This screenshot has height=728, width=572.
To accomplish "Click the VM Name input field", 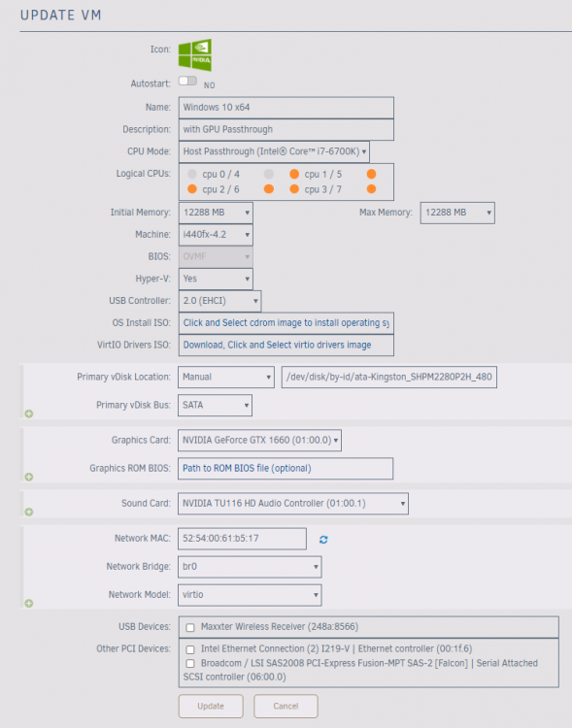I will pos(286,108).
